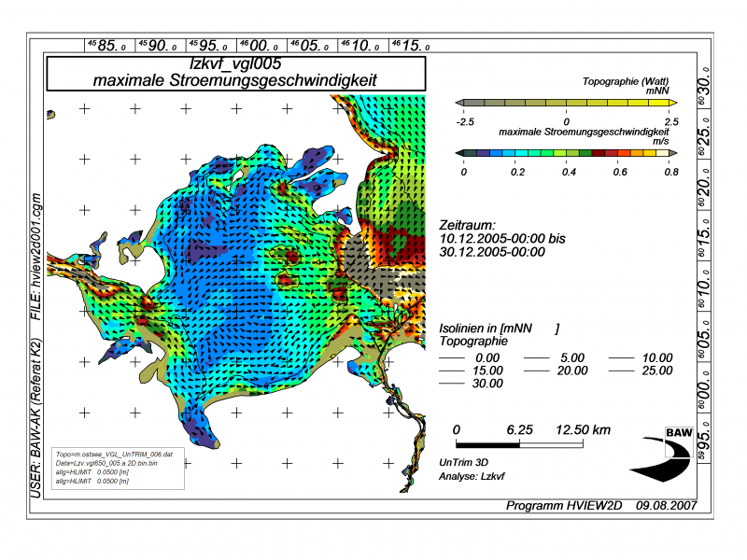Click the 'maximale Stroemungsgeschwindigkeit' legend label above velocity bar
The height and width of the screenshot is (560, 747).
(584, 132)
